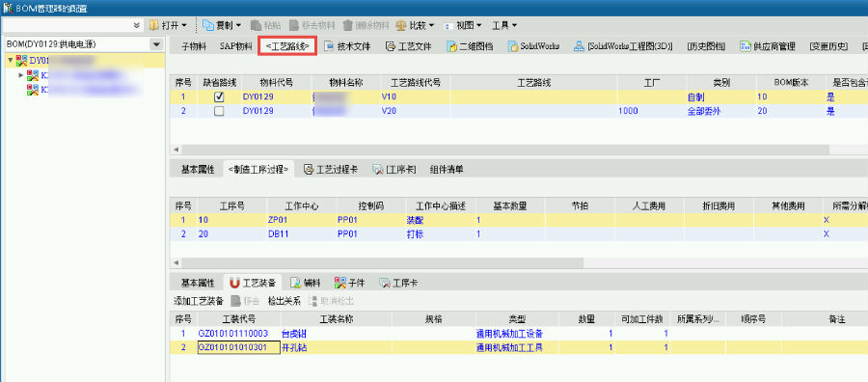
Task: Click left scroll arrow under route table
Action: click(x=176, y=150)
